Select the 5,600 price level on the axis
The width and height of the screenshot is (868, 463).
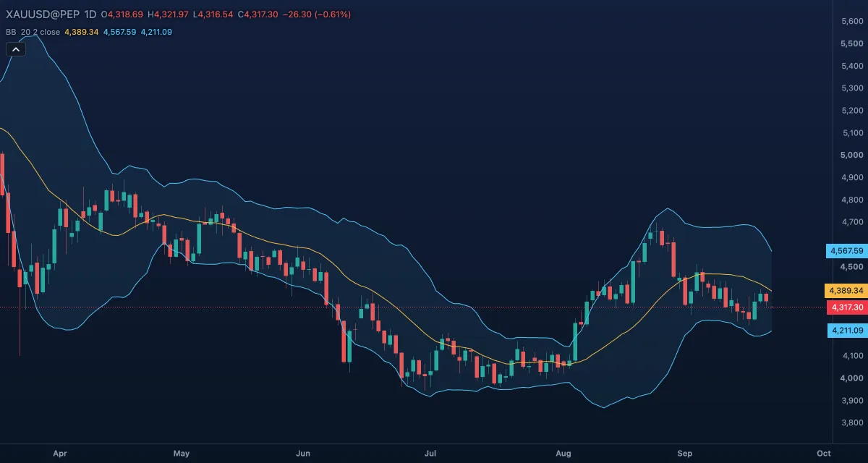pos(854,22)
